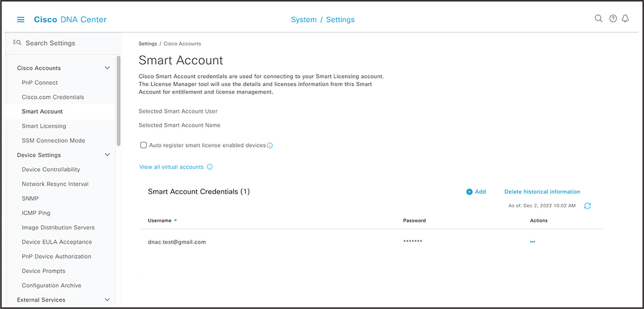Click the Cisco Accounts breadcrumb
This screenshot has width=644, height=309.
(x=182, y=44)
